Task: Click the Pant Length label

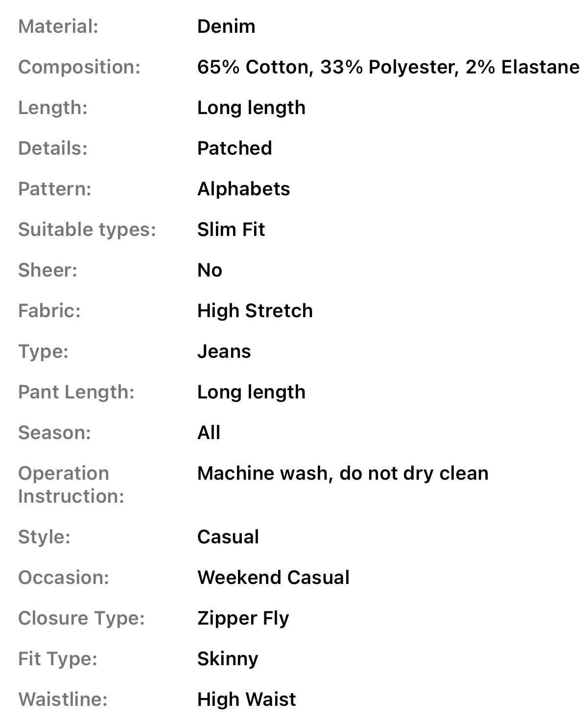Action: coord(76,392)
